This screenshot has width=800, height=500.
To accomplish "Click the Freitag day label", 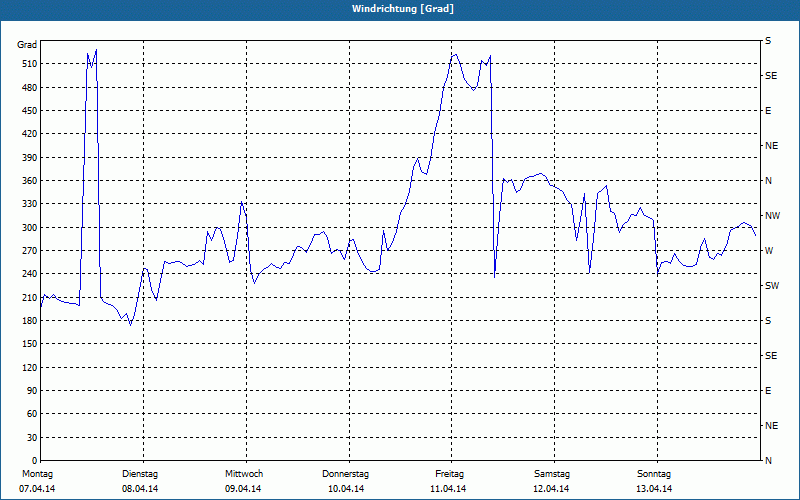I will [449, 474].
